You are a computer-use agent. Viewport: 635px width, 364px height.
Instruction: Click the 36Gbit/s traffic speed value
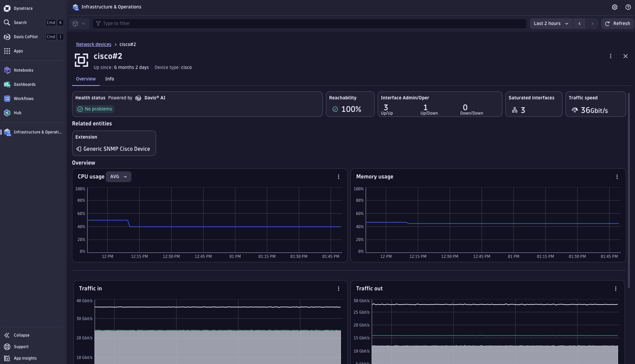click(594, 110)
